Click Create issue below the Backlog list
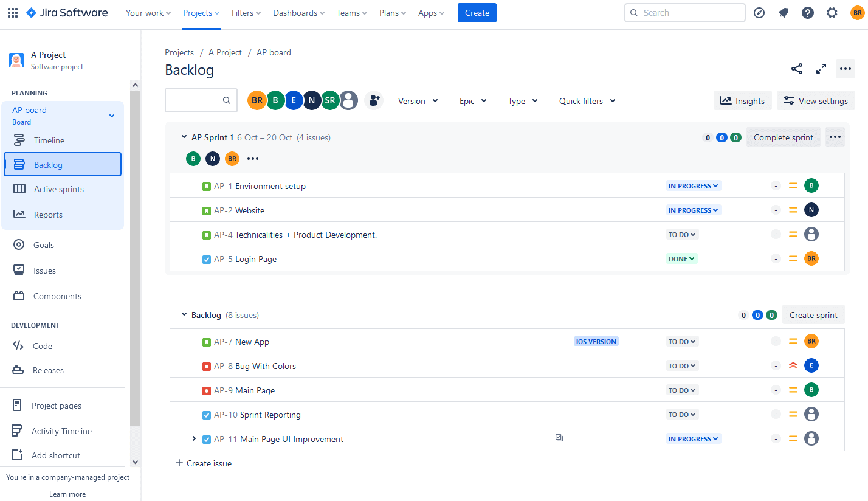This screenshot has width=868, height=501. point(204,463)
